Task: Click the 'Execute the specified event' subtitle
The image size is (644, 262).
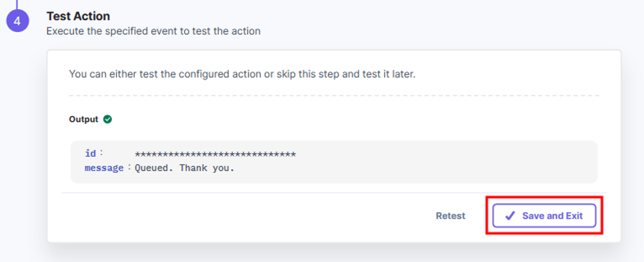Action: [153, 31]
